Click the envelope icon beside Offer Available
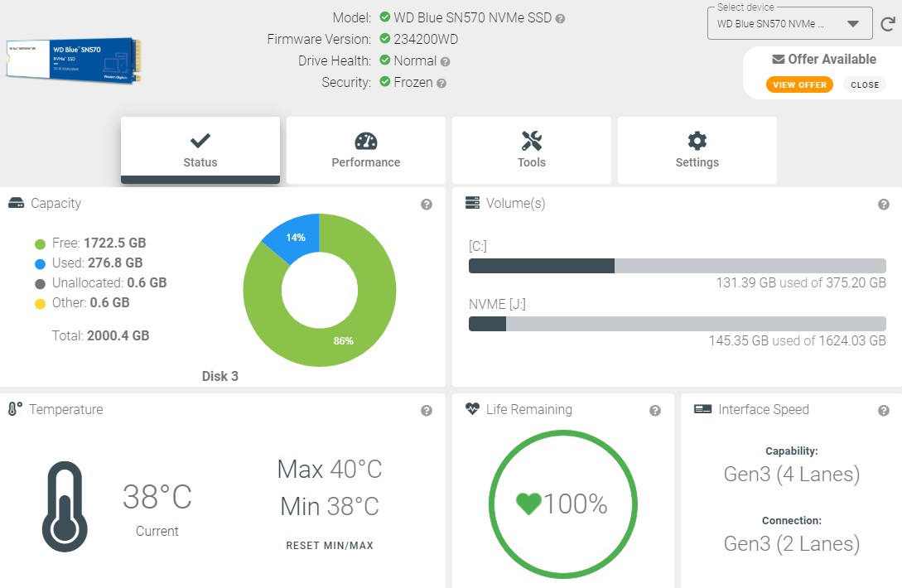 click(x=779, y=60)
